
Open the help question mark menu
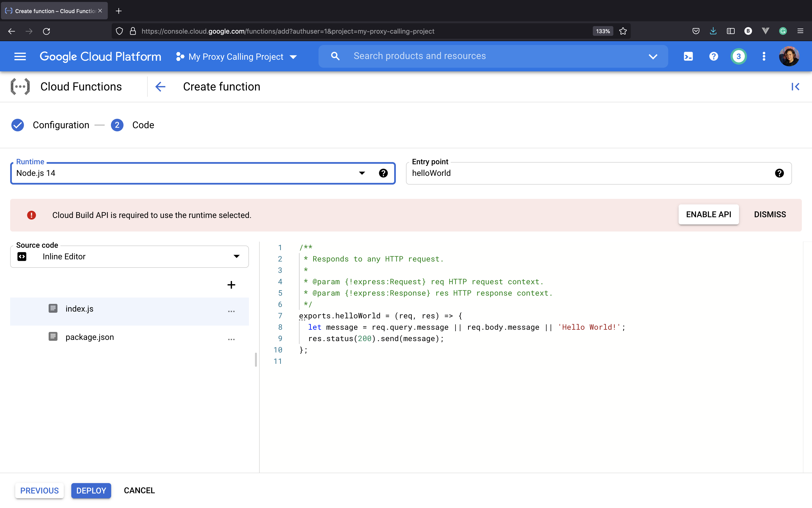tap(713, 56)
